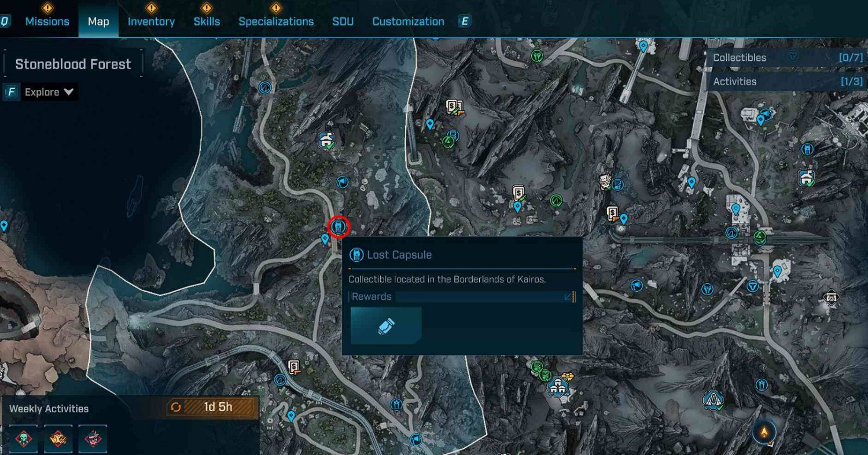Click the reward item thumbnail in Lost Capsule tooltip

(386, 326)
